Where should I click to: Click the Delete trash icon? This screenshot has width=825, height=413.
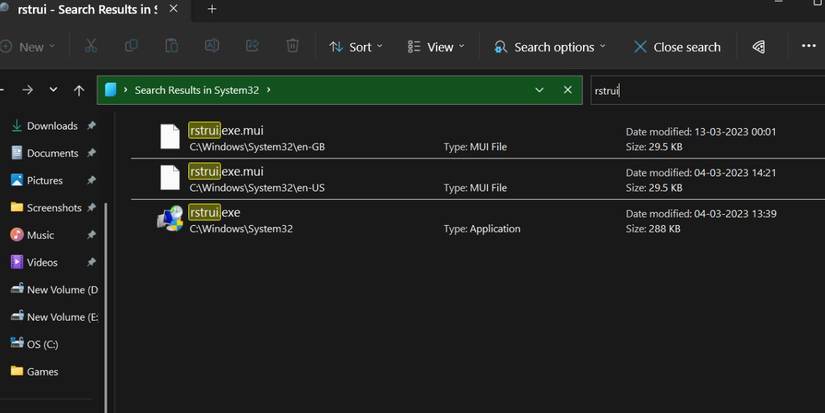292,46
